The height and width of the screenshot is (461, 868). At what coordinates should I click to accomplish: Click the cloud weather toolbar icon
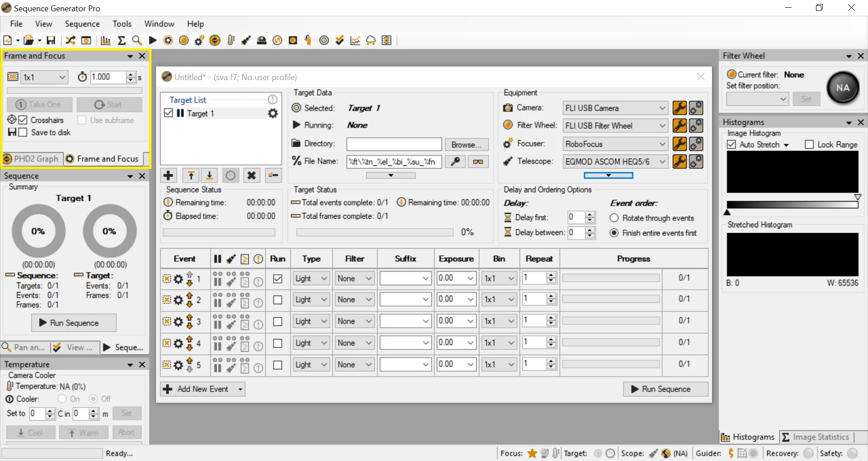click(x=371, y=40)
